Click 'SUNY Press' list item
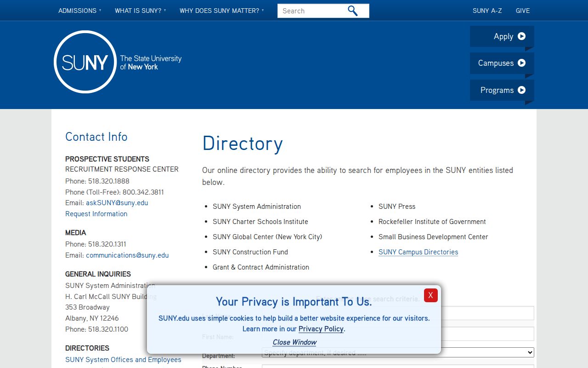The height and width of the screenshot is (368, 588). [x=397, y=207]
